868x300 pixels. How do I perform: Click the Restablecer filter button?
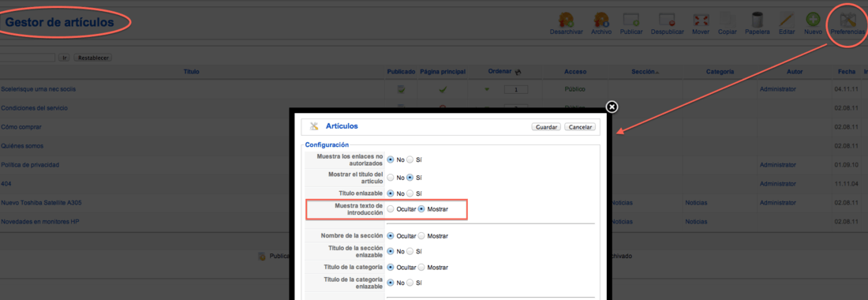tap(93, 58)
